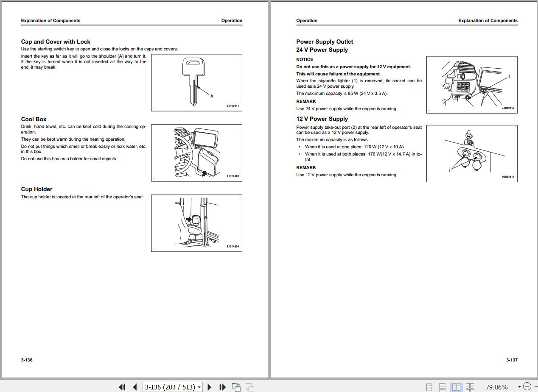
Task: Click 'Use 24 V power supply while' remark text
Action: point(347,108)
